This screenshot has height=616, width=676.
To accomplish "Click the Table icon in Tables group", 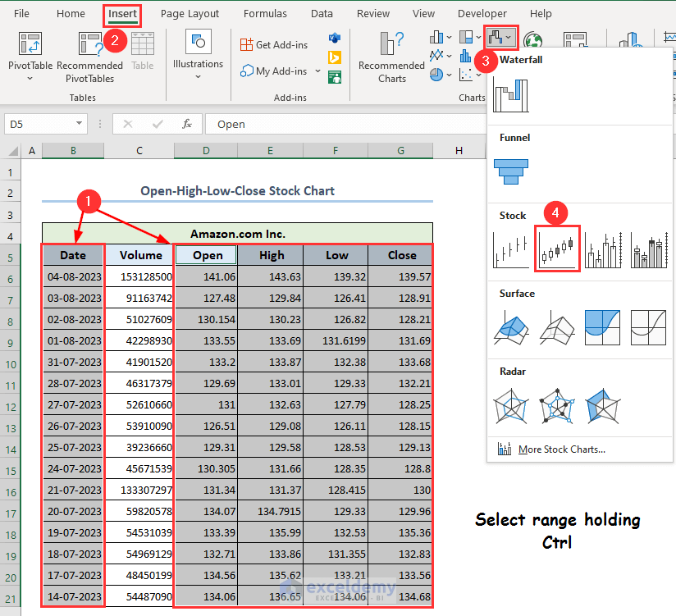I will click(142, 43).
